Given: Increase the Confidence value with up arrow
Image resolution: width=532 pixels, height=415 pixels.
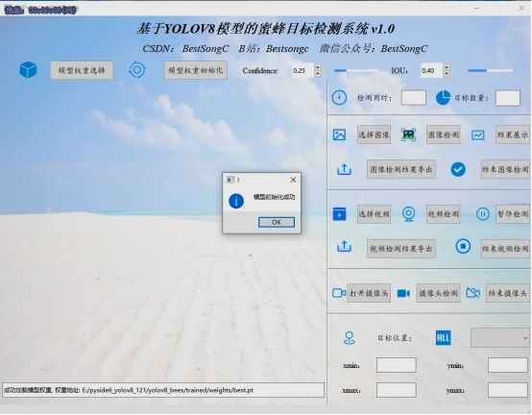Looking at the screenshot, I should tap(318, 67).
